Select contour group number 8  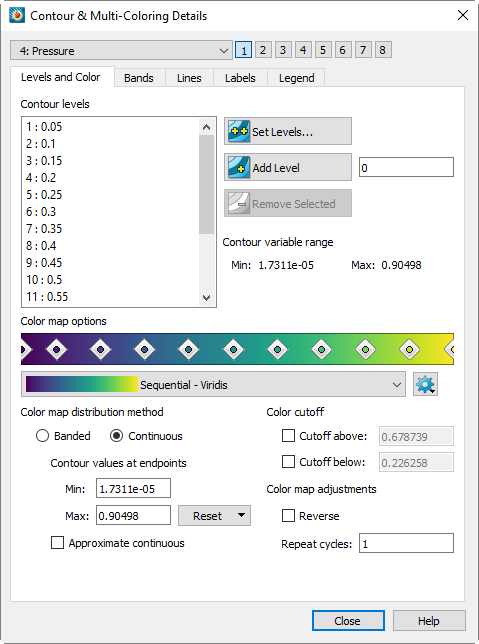[x=383, y=50]
